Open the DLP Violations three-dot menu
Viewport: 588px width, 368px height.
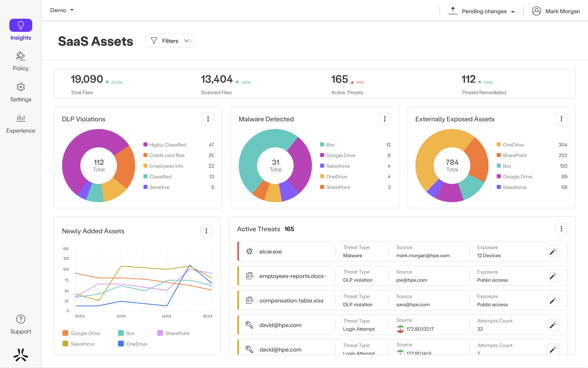click(x=208, y=119)
